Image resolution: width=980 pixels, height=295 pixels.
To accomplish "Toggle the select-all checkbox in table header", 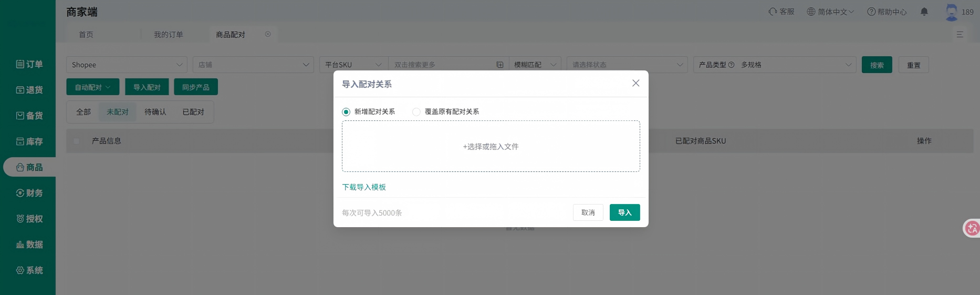I will [77, 141].
